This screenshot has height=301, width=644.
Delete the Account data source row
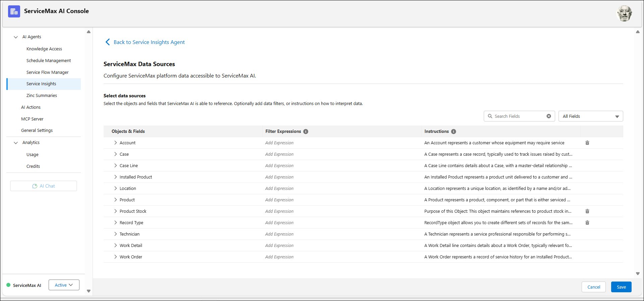[x=587, y=143]
